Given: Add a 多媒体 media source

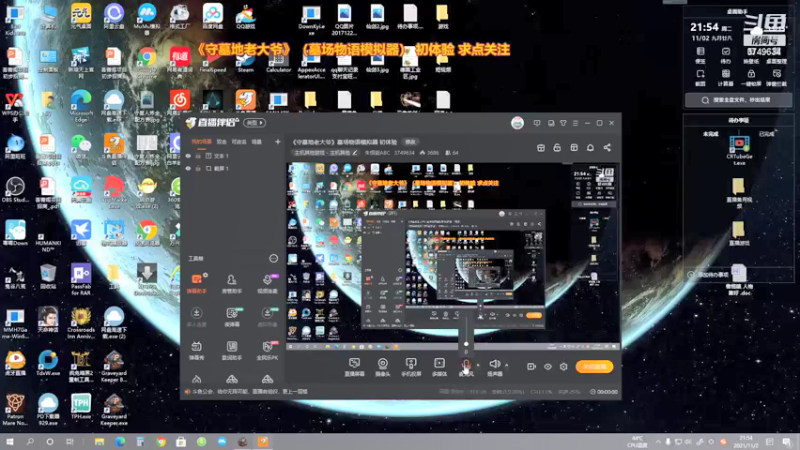Looking at the screenshot, I should [x=439, y=366].
